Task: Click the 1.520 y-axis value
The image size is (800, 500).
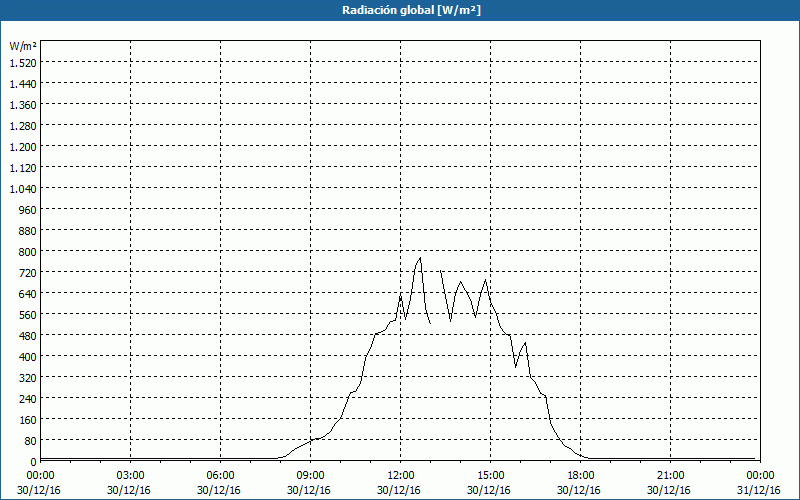Action: (23, 63)
